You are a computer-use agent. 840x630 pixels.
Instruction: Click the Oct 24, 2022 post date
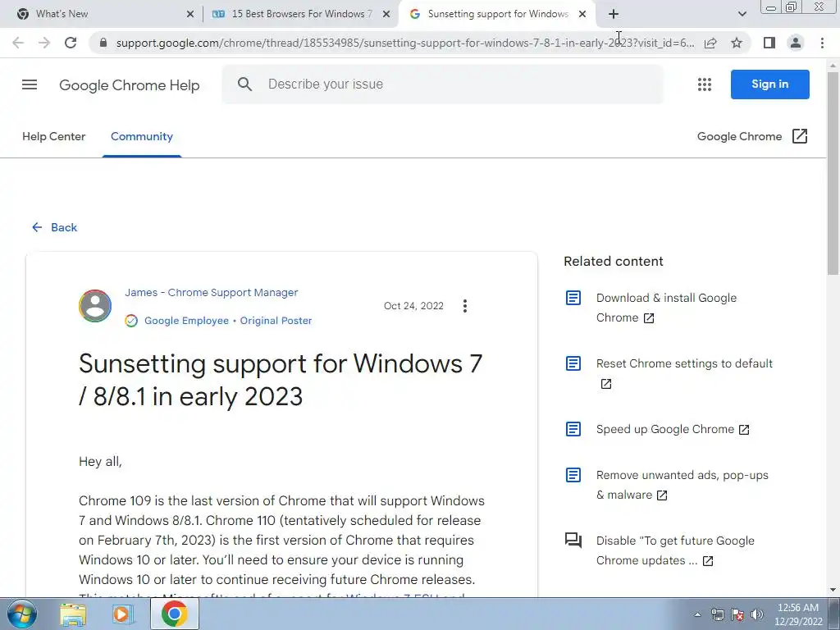click(x=413, y=306)
